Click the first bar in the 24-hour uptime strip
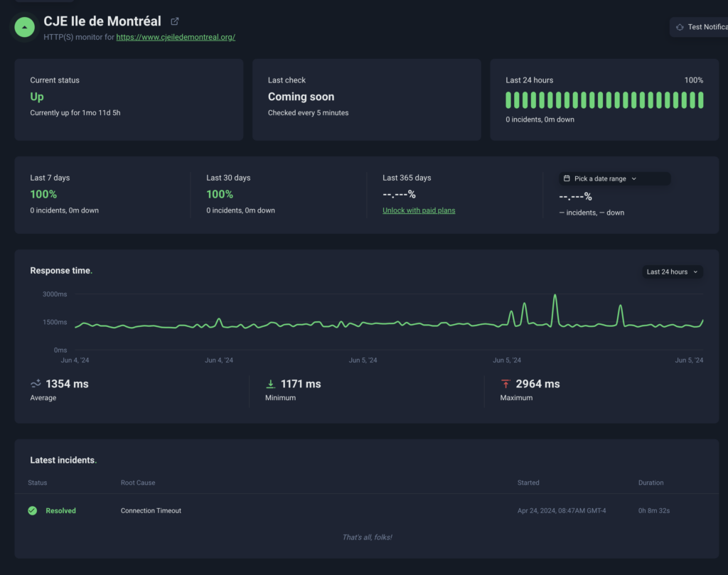The image size is (728, 575). click(509, 100)
